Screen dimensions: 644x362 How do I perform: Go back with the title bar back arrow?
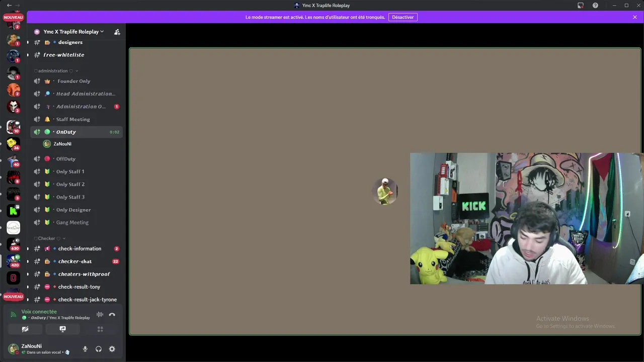[9, 5]
